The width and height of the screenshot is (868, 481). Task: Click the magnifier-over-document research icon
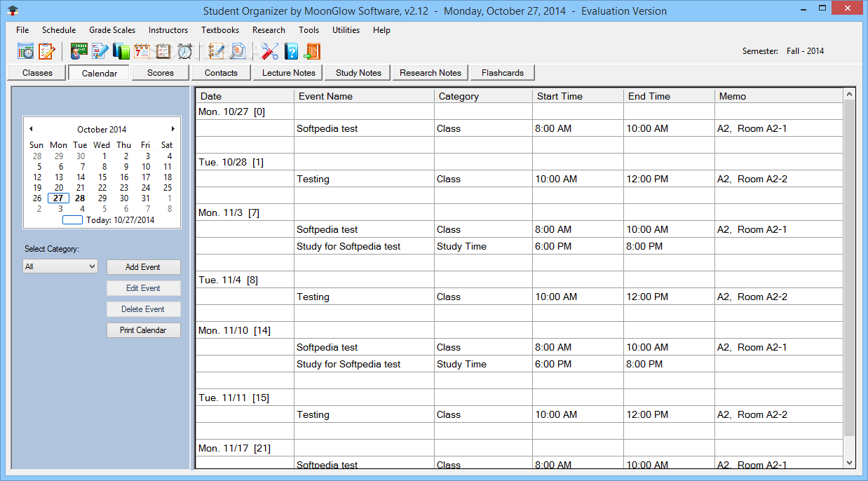point(238,51)
